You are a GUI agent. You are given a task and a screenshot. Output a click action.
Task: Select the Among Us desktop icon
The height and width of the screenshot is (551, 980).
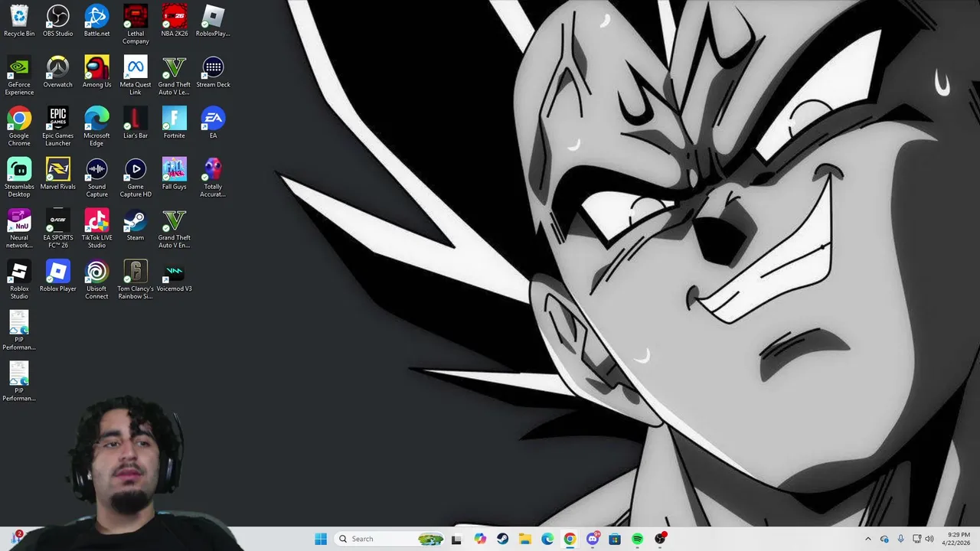(x=96, y=72)
